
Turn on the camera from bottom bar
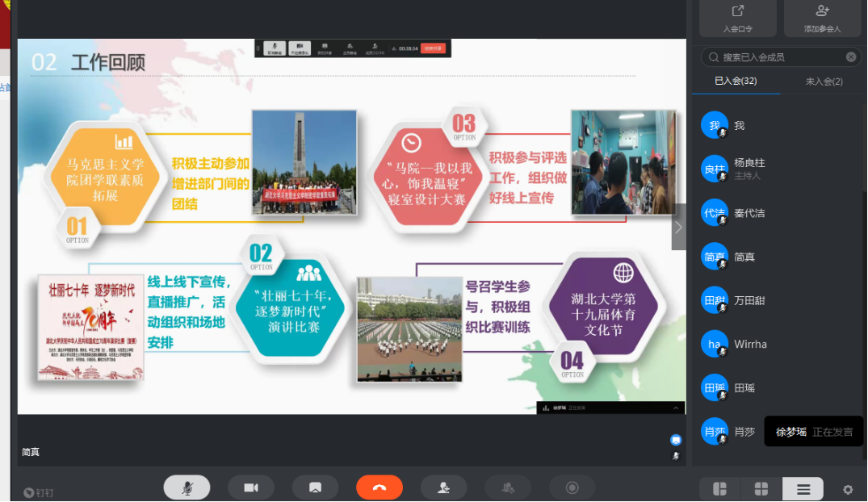point(251,487)
